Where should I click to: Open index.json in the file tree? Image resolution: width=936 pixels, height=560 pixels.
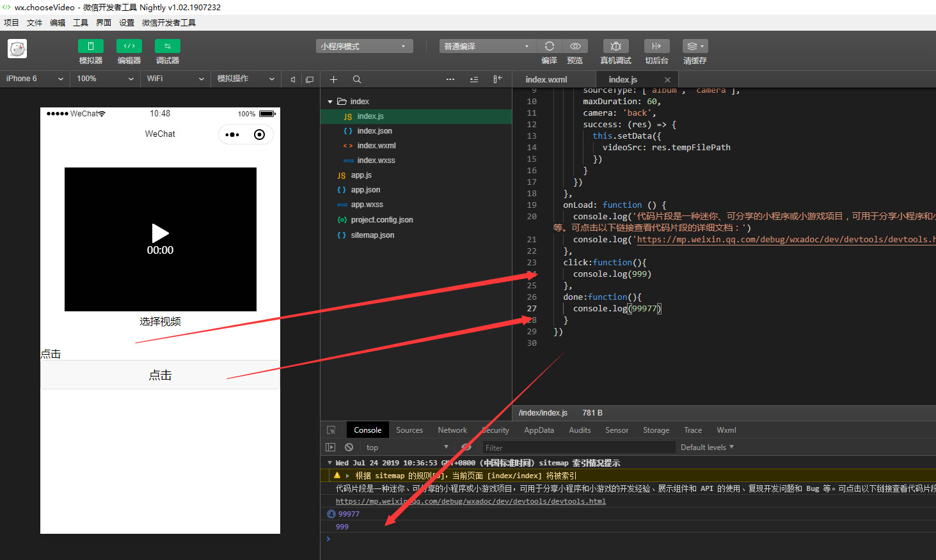point(416,131)
